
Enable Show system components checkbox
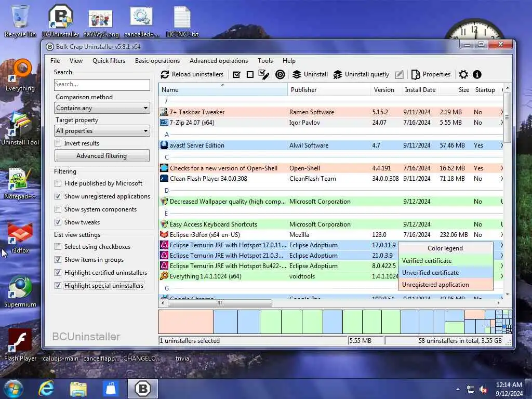tap(58, 209)
